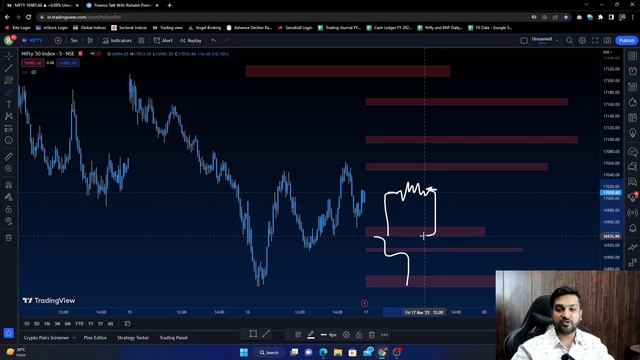Select the All date range
The image size is (640, 360).
(110, 324)
